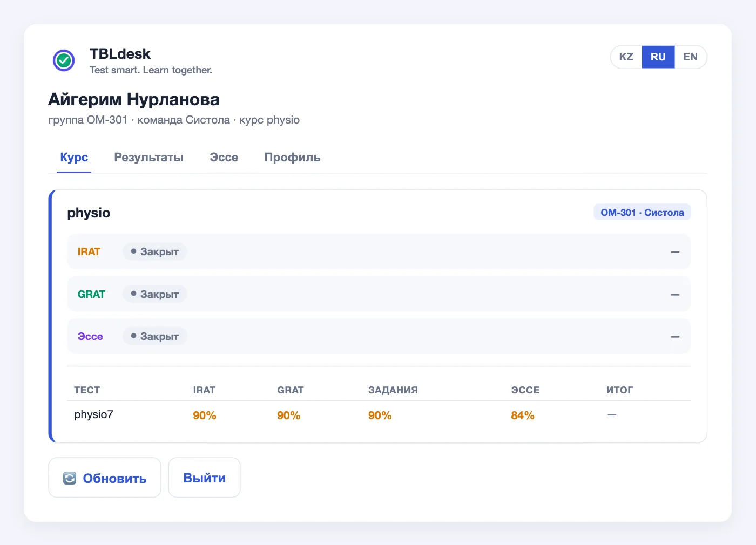The width and height of the screenshot is (756, 545).
Task: Click the Закрыт status in the GRAT row
Action: point(155,294)
